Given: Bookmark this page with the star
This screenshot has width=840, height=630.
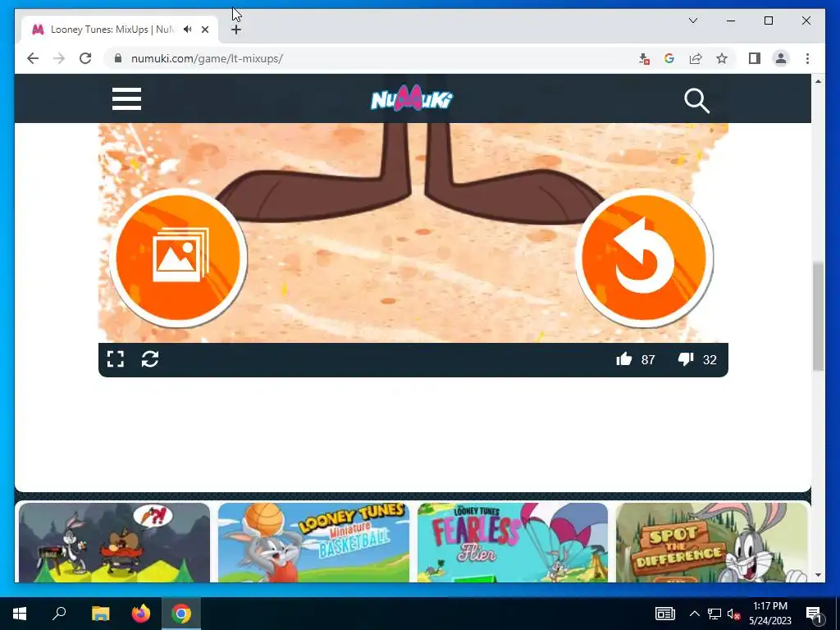Looking at the screenshot, I should 722,58.
